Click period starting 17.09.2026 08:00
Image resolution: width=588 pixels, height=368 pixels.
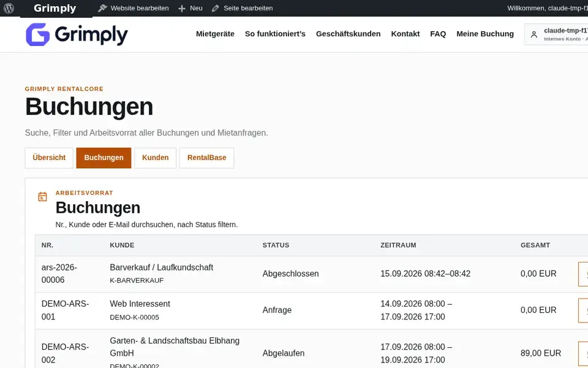click(417, 353)
